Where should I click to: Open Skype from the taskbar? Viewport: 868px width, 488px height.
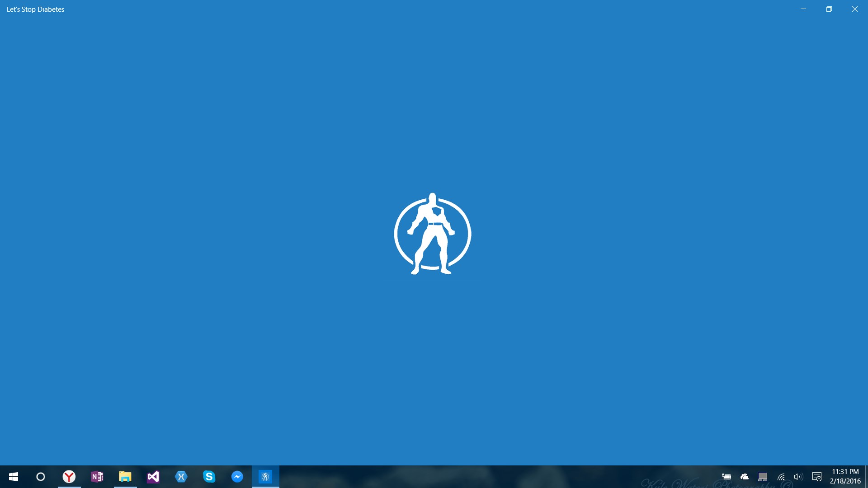click(x=209, y=477)
